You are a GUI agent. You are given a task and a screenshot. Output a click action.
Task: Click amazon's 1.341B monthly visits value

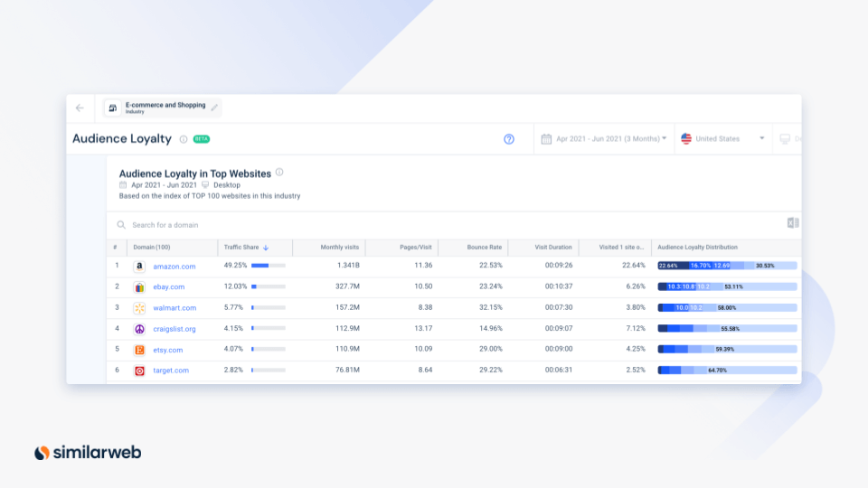[348, 266]
